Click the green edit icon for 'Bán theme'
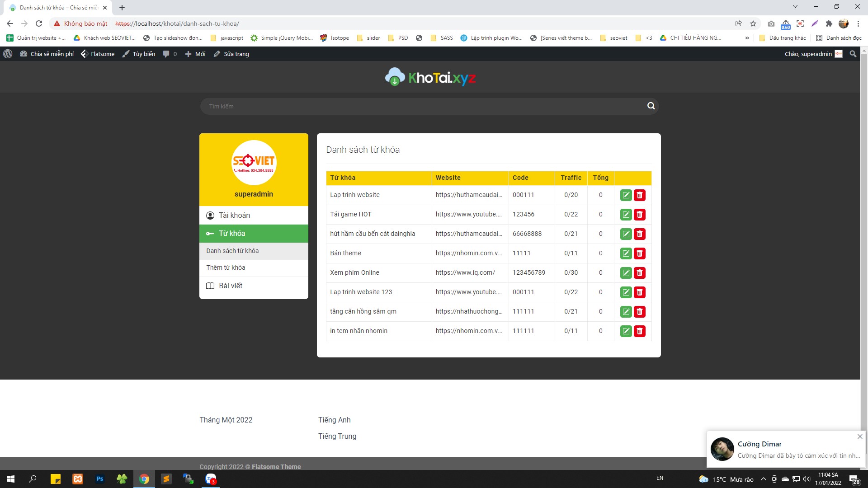Viewport: 868px width, 488px height. [x=626, y=253]
